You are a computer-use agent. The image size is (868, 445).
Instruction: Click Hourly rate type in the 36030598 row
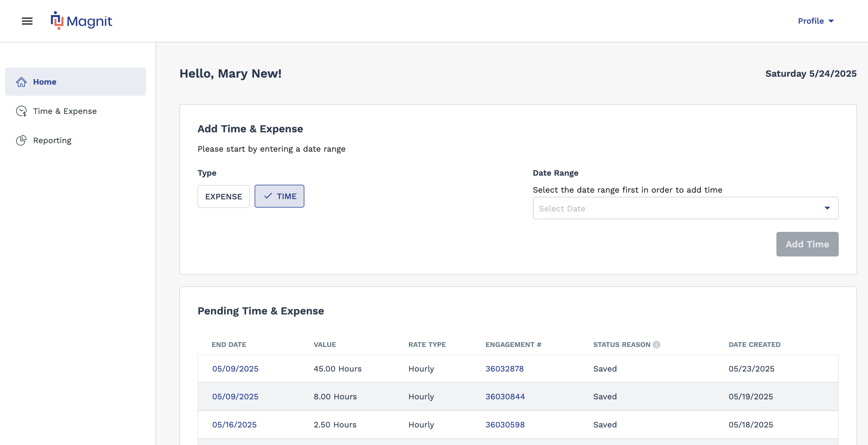pos(421,425)
